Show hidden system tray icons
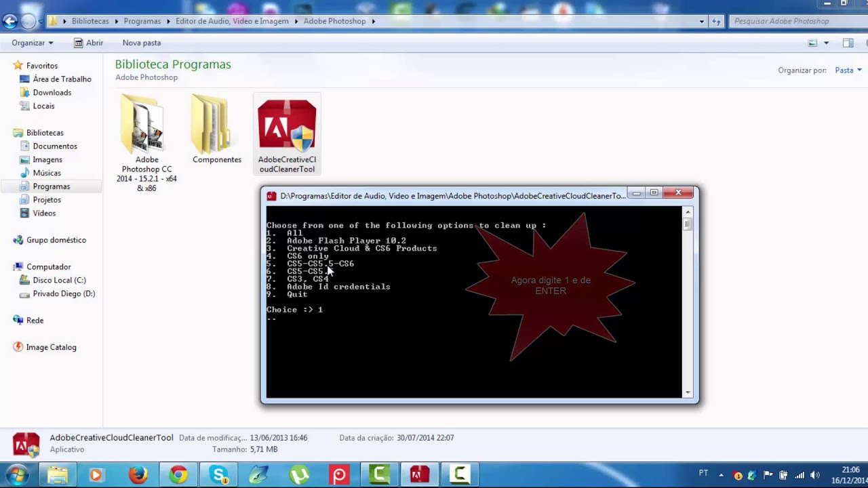The width and height of the screenshot is (868, 488). pyautogui.click(x=721, y=475)
